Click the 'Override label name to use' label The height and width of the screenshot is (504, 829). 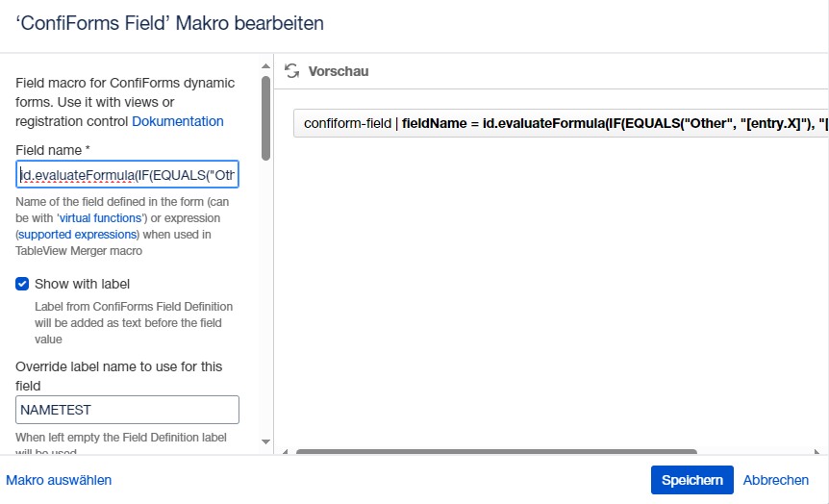coord(119,376)
